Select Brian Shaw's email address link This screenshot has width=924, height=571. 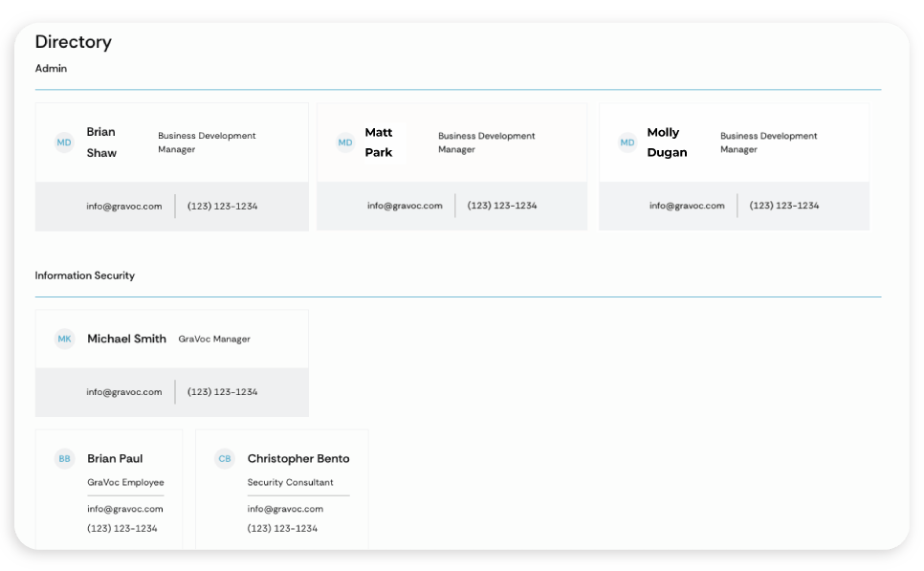(x=125, y=205)
